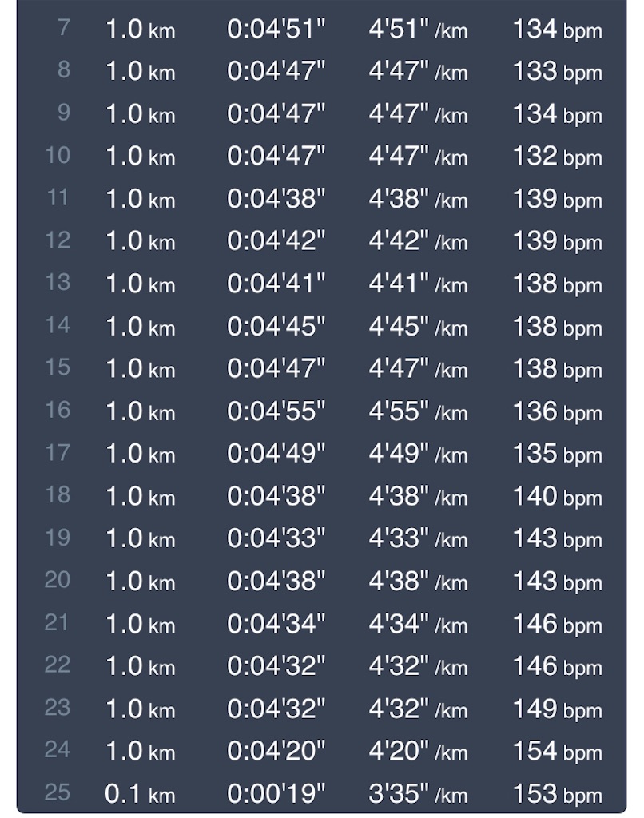The image size is (644, 818).
Task: Click lap 10 pace 4'47" /km
Action: pyautogui.click(x=418, y=156)
